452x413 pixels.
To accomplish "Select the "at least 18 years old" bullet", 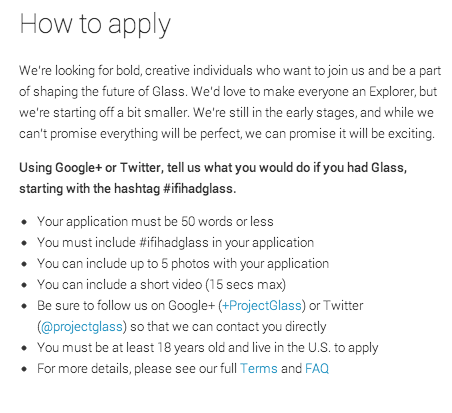I will [x=208, y=348].
